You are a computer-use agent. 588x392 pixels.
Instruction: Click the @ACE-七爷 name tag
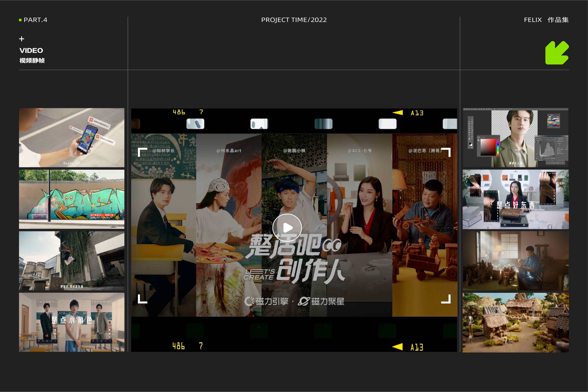(360, 151)
